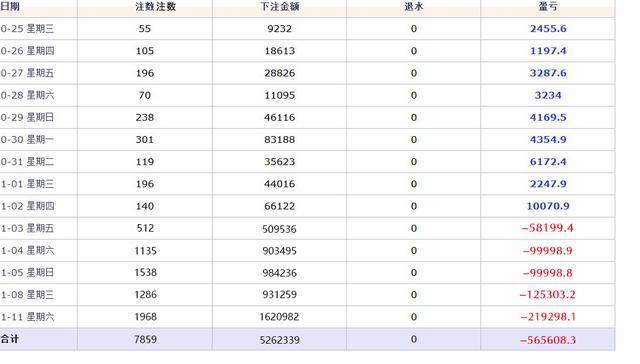Select bet amount 509536

[x=280, y=229]
